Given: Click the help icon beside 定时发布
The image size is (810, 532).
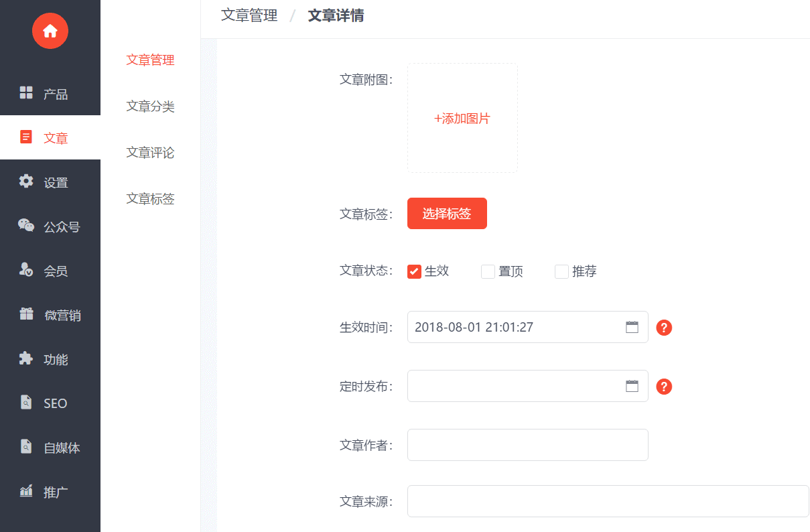Looking at the screenshot, I should click(x=664, y=387).
